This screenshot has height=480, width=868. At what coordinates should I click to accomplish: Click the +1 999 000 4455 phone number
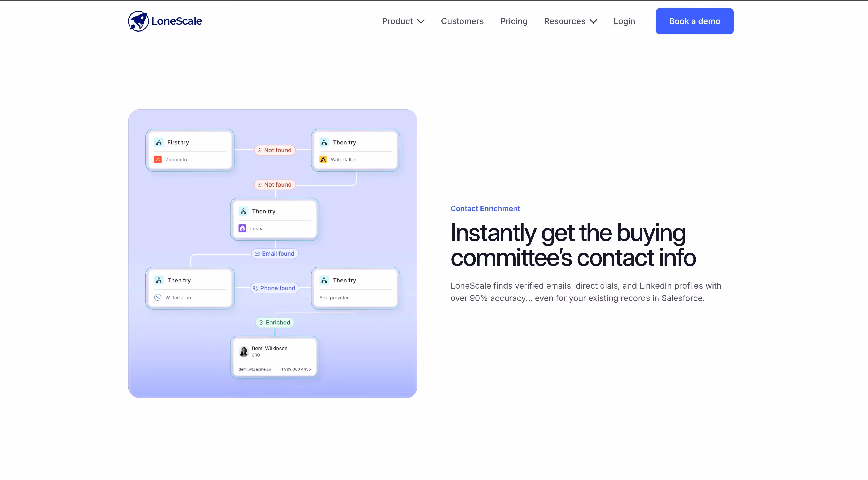[295, 369]
